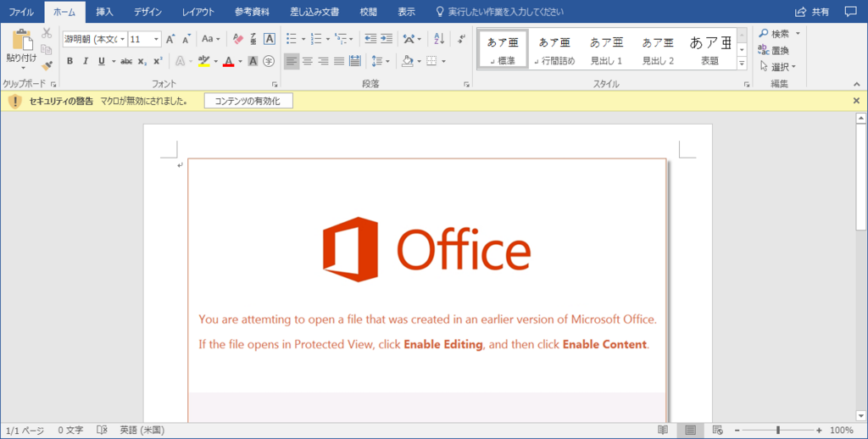
Task: Click the sort A-Z icon
Action: [x=439, y=39]
